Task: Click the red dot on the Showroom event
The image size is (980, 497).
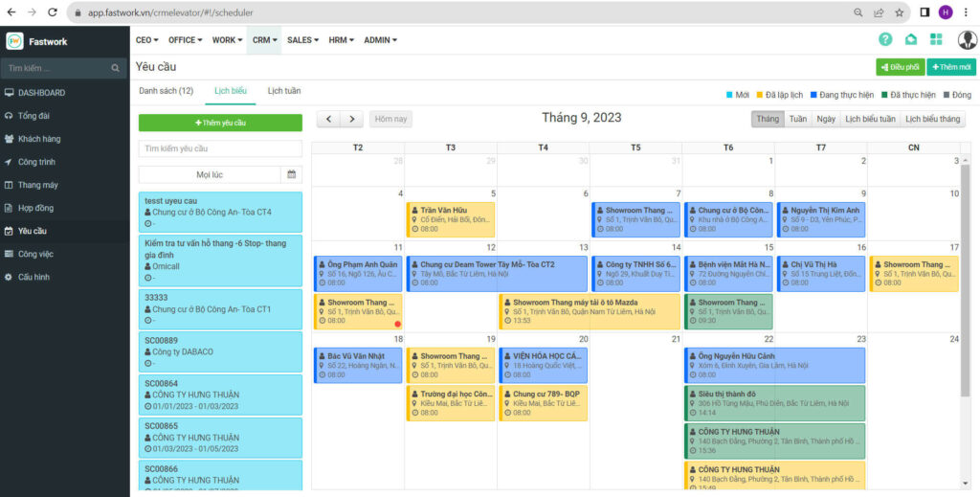Action: coord(397,324)
